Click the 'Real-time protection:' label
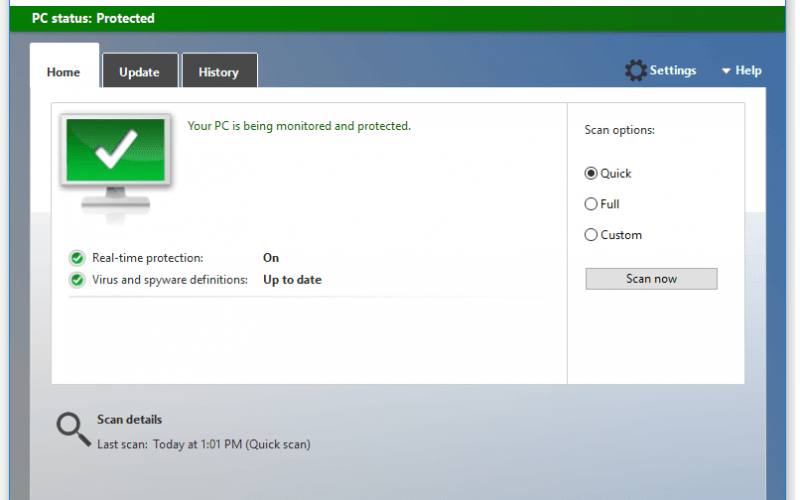This screenshot has width=800, height=500. point(147,258)
